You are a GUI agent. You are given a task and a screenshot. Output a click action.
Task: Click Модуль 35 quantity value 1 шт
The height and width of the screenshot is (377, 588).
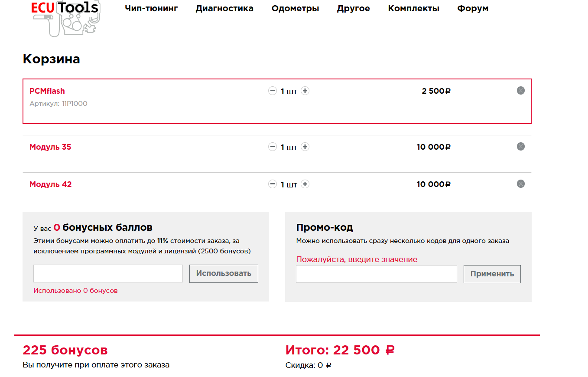click(x=289, y=147)
